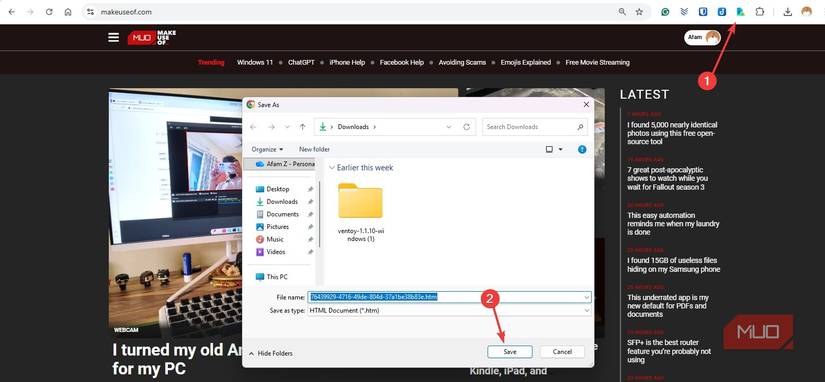The width and height of the screenshot is (825, 382).
Task: Open Free Movie Streaming topic
Action: pyautogui.click(x=597, y=62)
